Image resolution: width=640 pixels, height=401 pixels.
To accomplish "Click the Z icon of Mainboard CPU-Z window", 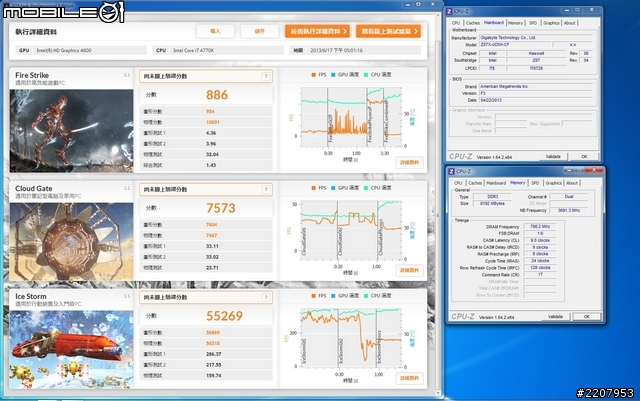I will [x=449, y=11].
